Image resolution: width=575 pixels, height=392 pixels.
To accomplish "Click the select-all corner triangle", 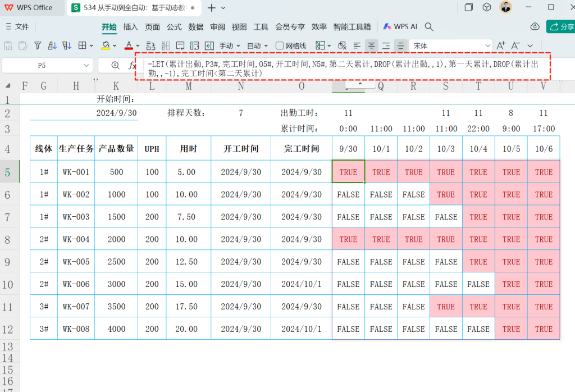I will pyautogui.click(x=8, y=86).
